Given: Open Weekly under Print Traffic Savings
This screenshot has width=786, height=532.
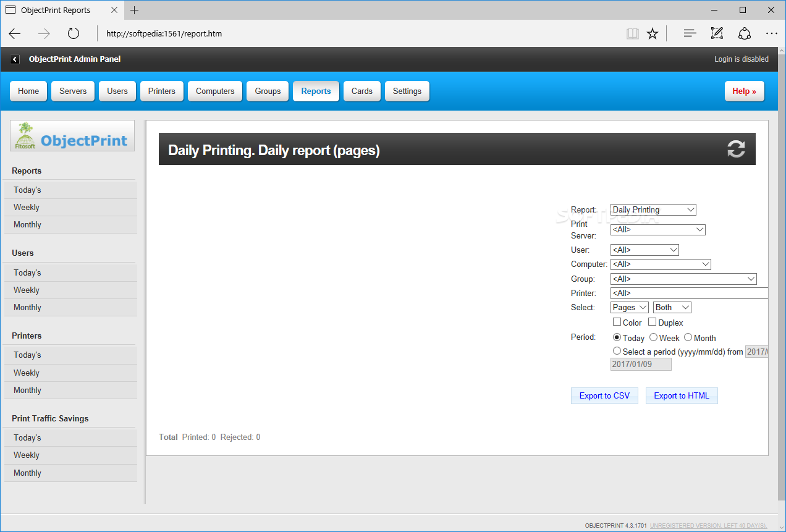Looking at the screenshot, I should [x=70, y=455].
